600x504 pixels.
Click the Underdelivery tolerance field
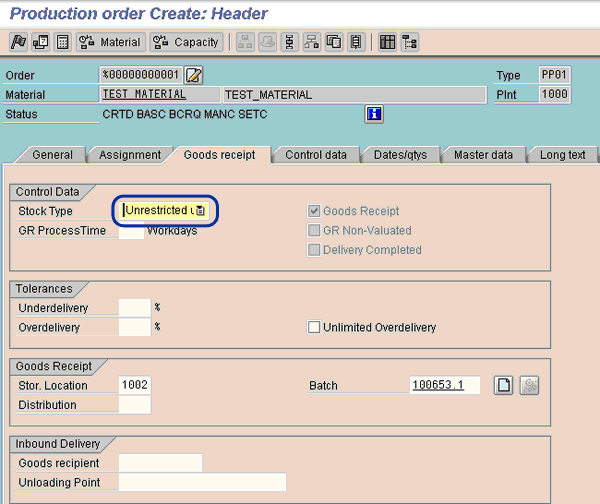[x=134, y=308]
